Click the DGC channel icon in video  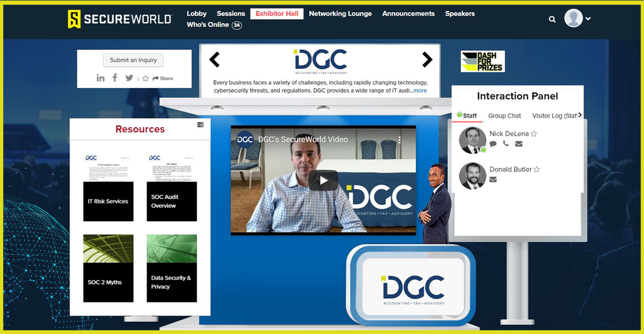245,139
